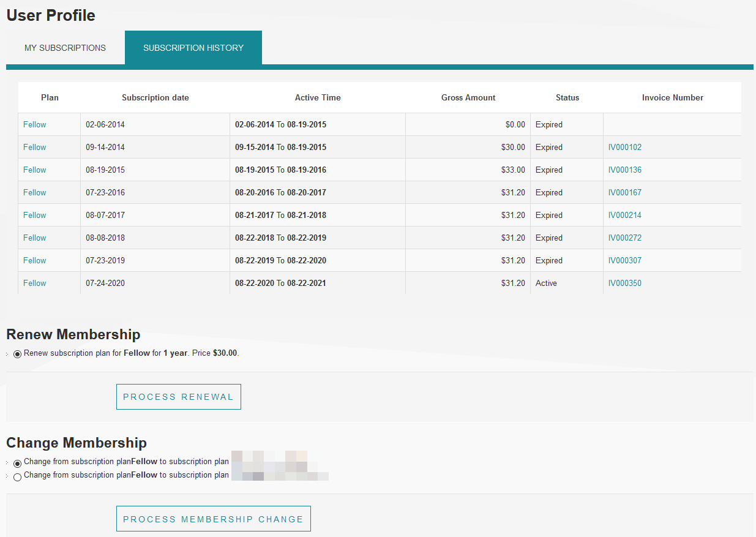The width and height of the screenshot is (756, 537).
Task: Click the Change Membership heading
Action: (77, 443)
